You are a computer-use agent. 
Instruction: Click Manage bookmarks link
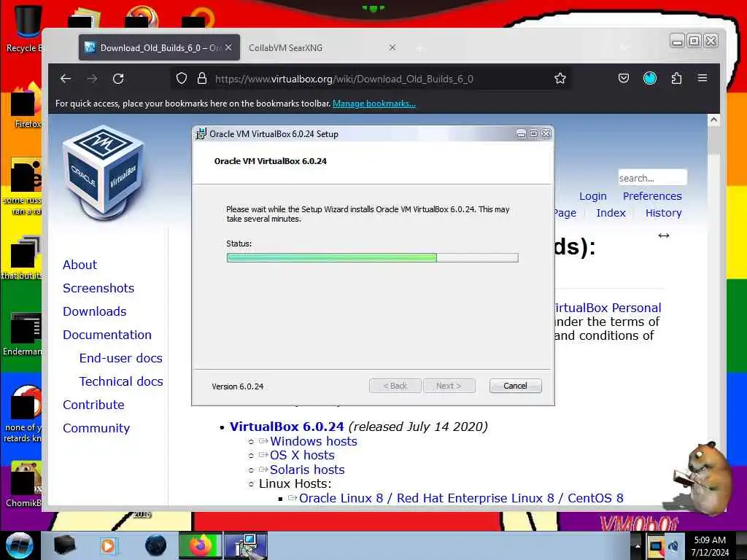click(374, 104)
